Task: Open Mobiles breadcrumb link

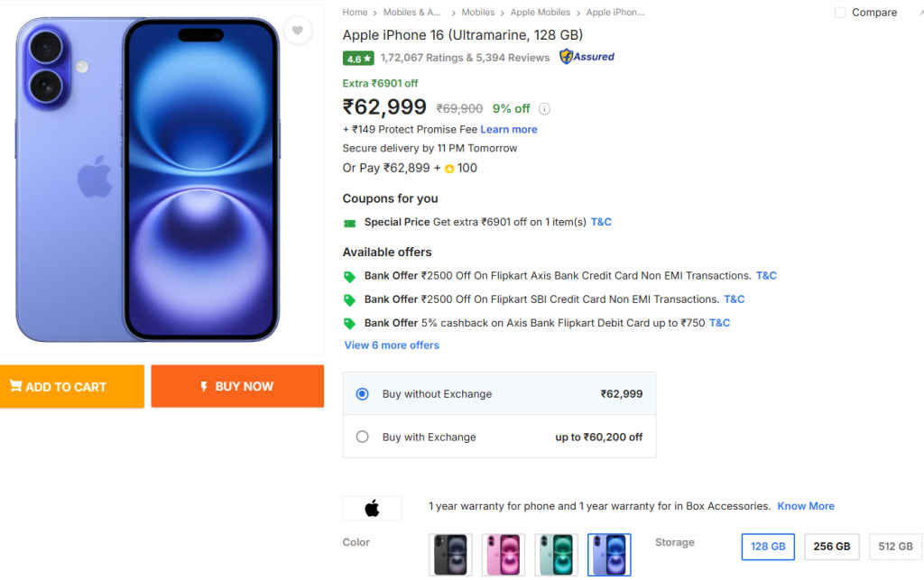Action: coord(478,13)
